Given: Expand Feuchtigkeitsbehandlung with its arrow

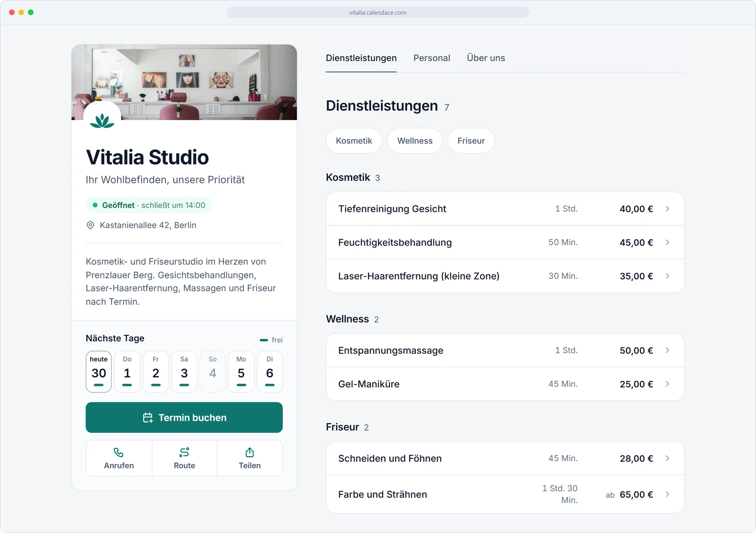Looking at the screenshot, I should tap(667, 242).
